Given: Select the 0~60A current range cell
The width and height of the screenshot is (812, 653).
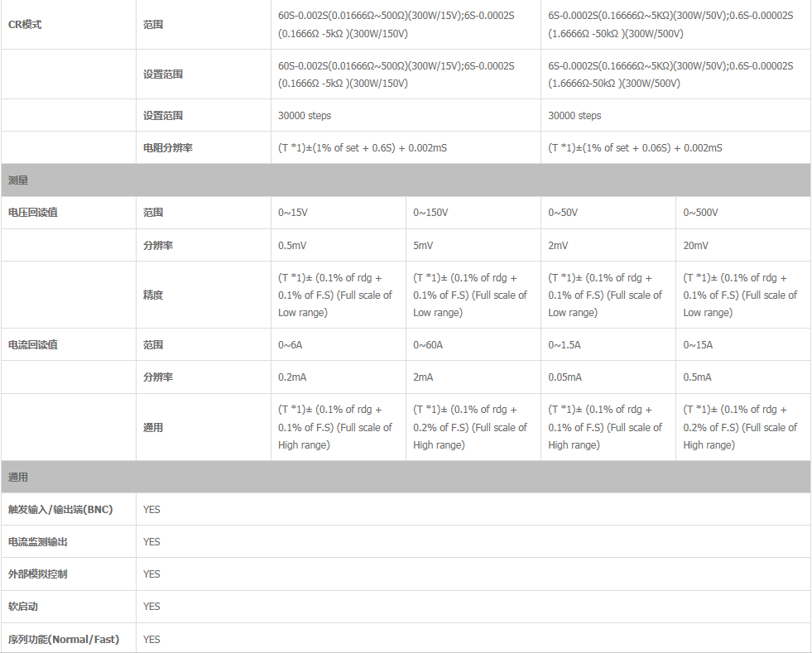Looking at the screenshot, I should click(x=428, y=345).
